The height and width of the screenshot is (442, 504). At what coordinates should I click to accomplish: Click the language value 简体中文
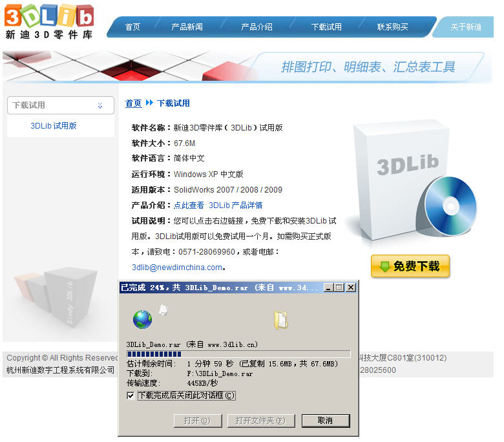click(189, 158)
